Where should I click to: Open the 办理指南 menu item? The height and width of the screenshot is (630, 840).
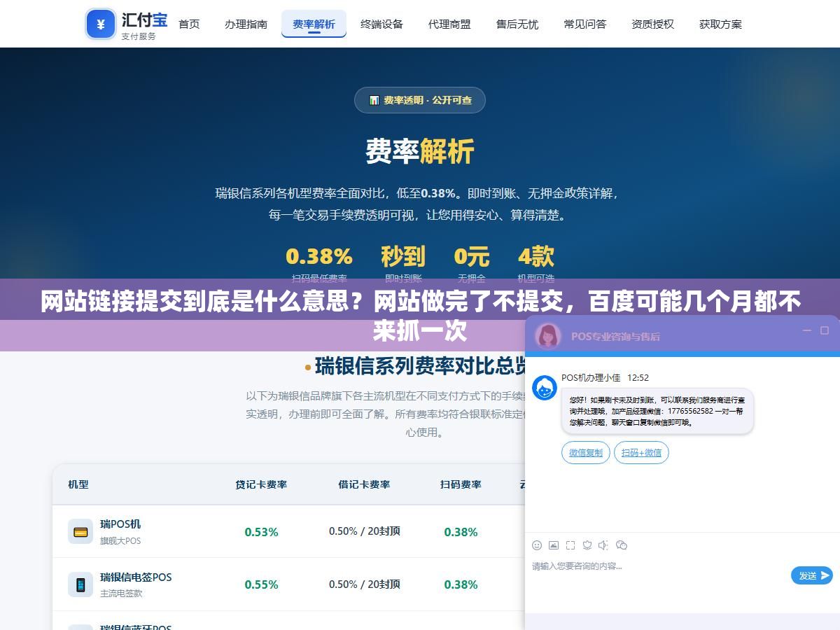tap(246, 24)
